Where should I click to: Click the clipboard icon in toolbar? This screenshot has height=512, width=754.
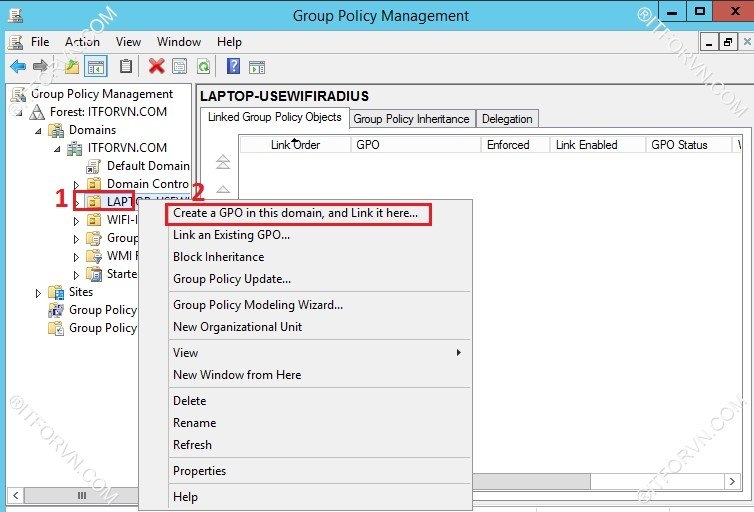[126, 67]
